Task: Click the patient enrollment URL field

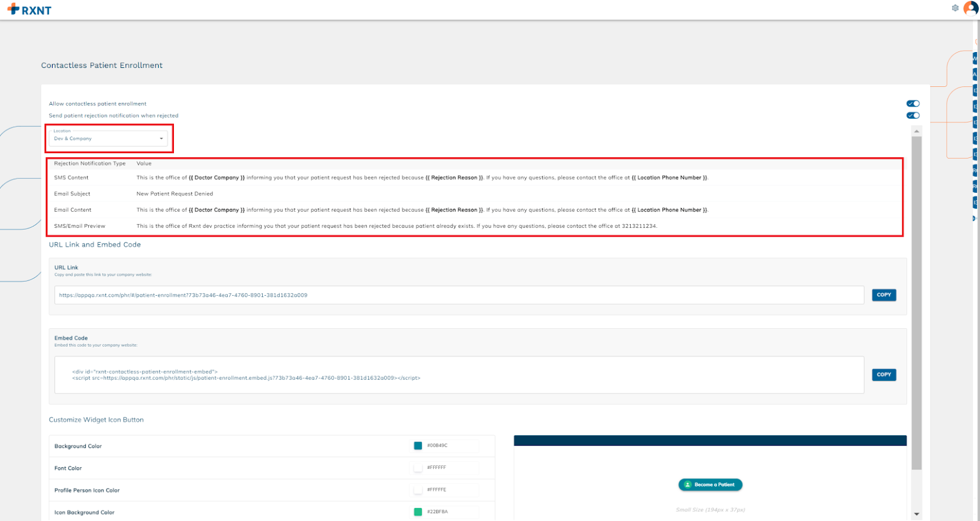Action: pos(459,295)
